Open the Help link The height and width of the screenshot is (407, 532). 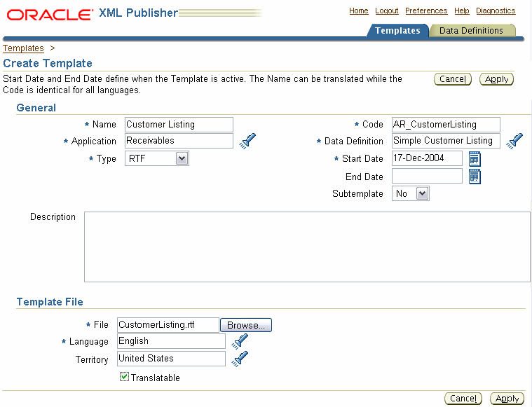click(462, 11)
